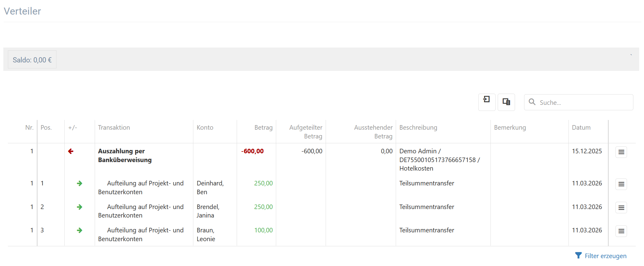Click the Konto column header
This screenshot has height=266, width=644.
coord(205,128)
